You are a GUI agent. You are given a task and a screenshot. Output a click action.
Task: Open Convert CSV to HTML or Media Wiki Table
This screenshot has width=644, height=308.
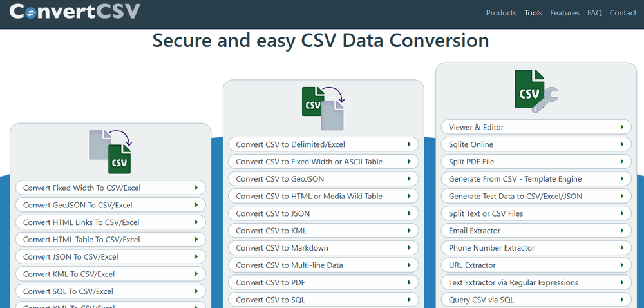[x=323, y=196]
